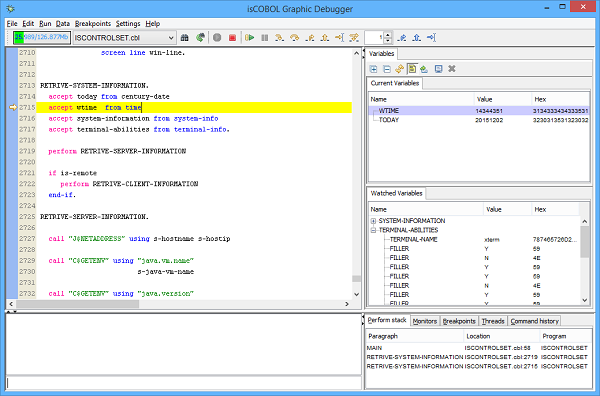Screen dimensions: 600x396
Task: Open the Run menu
Action: coord(45,24)
